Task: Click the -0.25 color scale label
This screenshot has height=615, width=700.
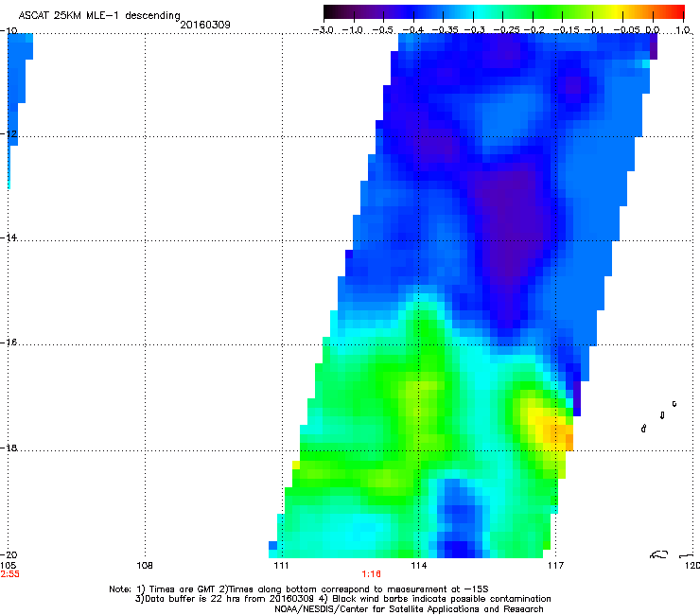Action: pyautogui.click(x=505, y=30)
